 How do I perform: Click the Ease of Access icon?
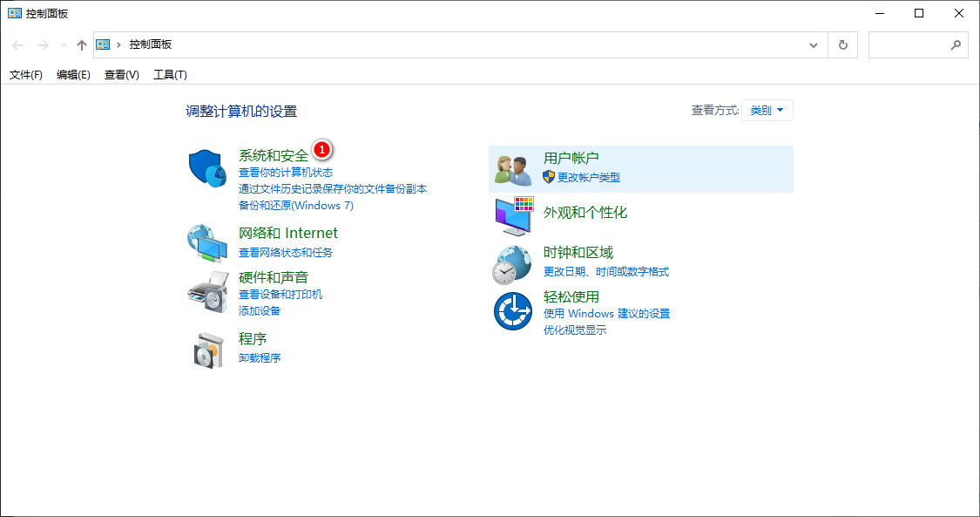513,311
